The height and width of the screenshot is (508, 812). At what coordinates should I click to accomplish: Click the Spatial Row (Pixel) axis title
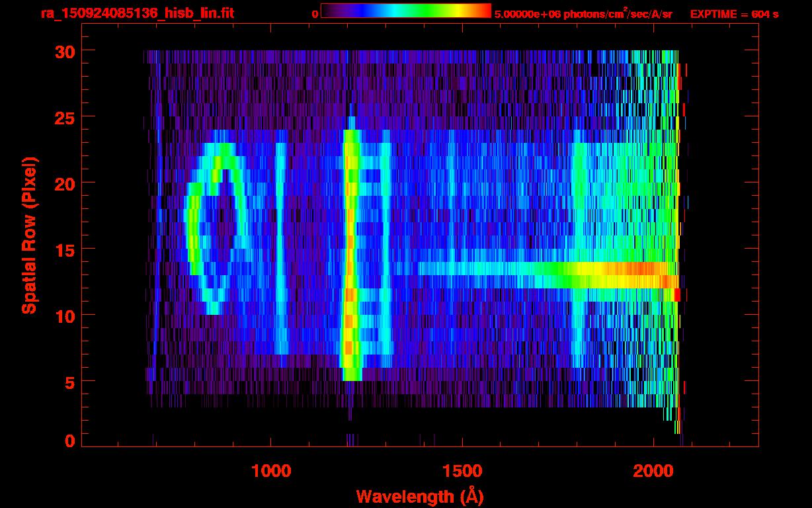point(29,235)
